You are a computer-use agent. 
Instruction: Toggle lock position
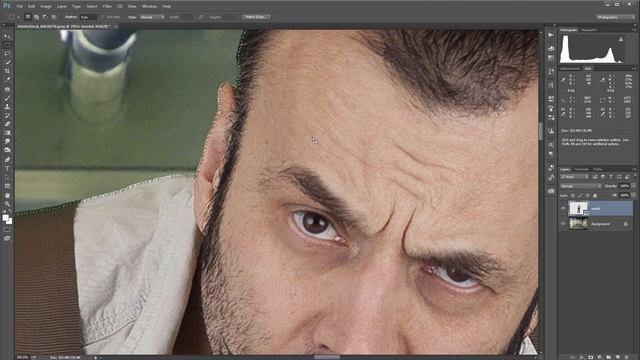click(x=587, y=196)
